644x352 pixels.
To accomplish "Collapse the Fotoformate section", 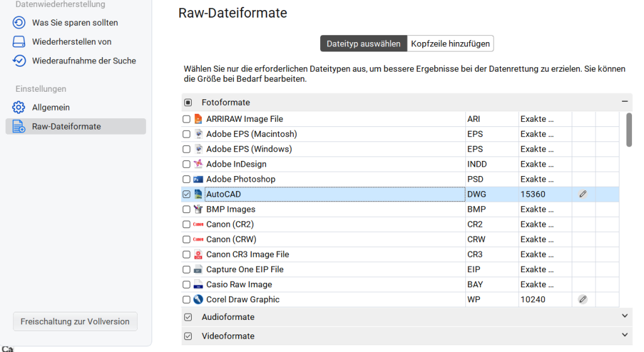I will (625, 101).
